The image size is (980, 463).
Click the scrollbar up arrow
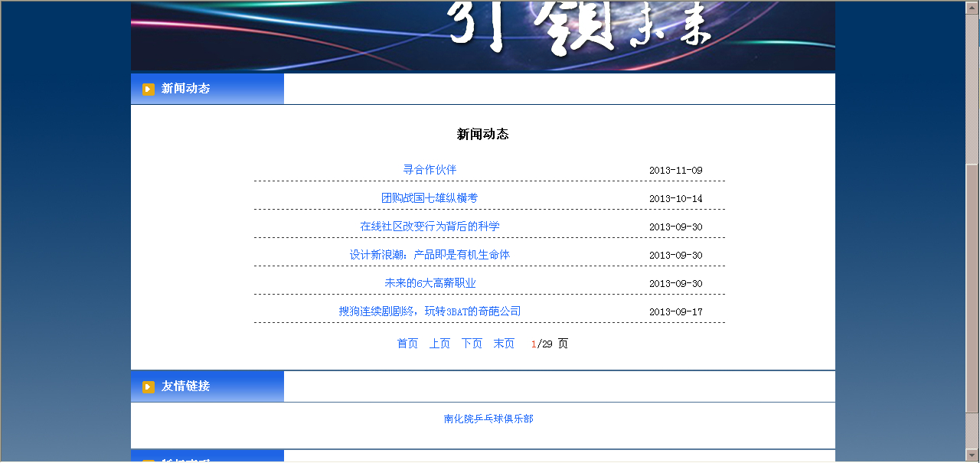tap(972, 6)
